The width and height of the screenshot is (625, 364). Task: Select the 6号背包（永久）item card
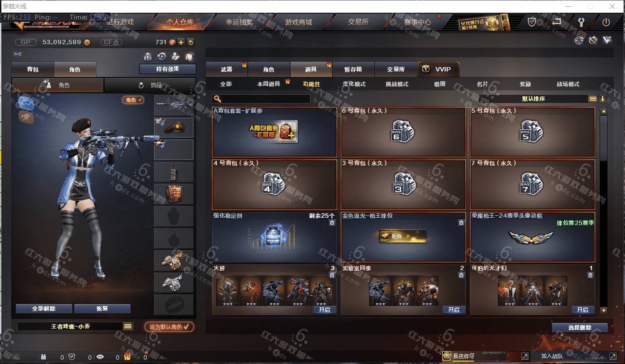coord(403,132)
